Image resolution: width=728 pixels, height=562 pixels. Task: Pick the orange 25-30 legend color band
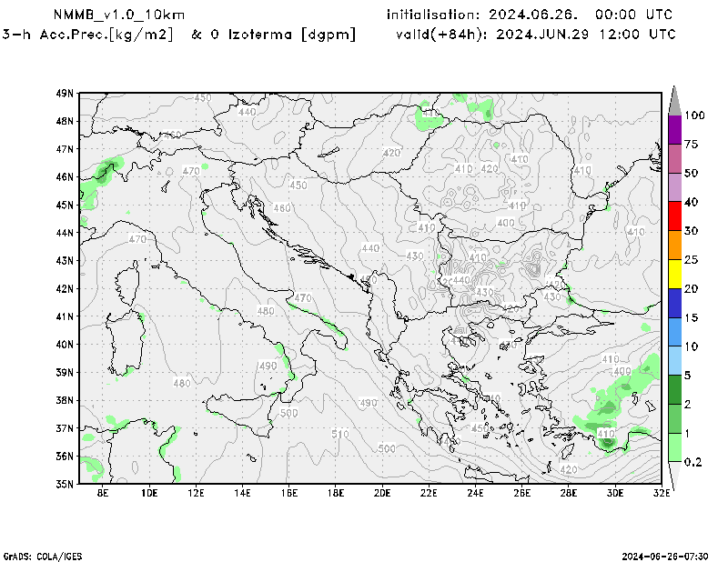pyautogui.click(x=674, y=246)
